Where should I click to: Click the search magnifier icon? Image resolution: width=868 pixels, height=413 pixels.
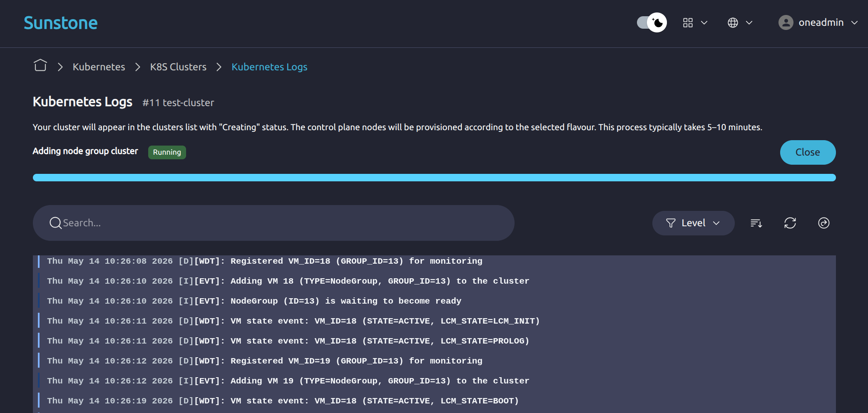tap(55, 223)
